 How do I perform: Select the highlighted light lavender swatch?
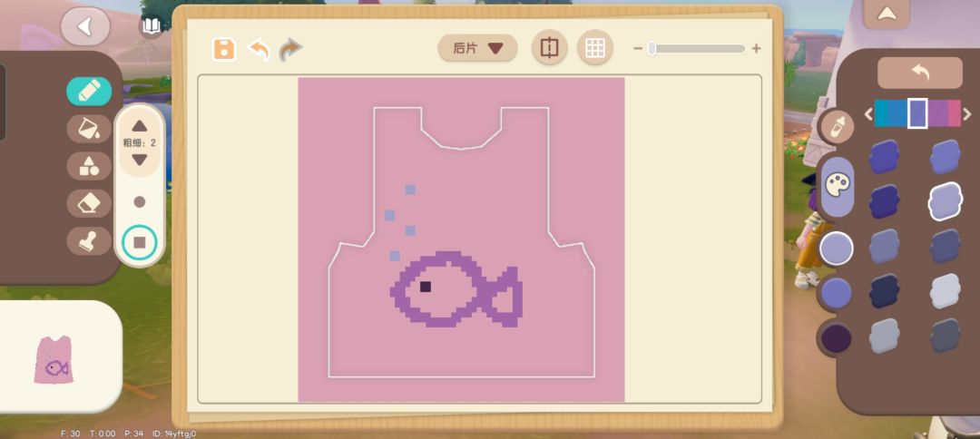click(x=945, y=201)
